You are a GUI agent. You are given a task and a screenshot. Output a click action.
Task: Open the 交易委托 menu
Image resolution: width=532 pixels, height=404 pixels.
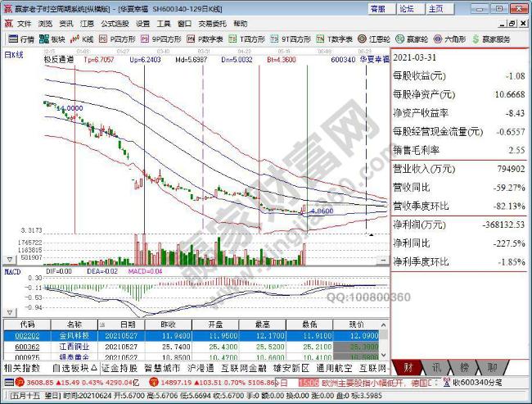(x=213, y=24)
